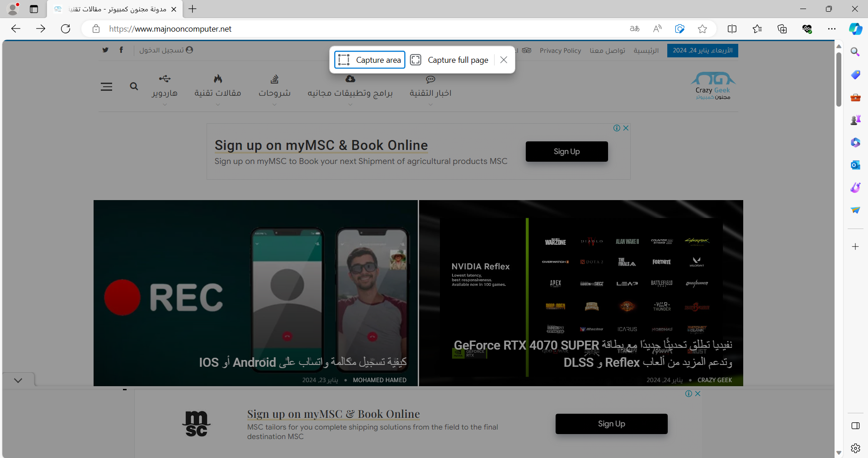This screenshot has height=458, width=868.
Task: Go to الرئيسية home link
Action: pyautogui.click(x=646, y=51)
